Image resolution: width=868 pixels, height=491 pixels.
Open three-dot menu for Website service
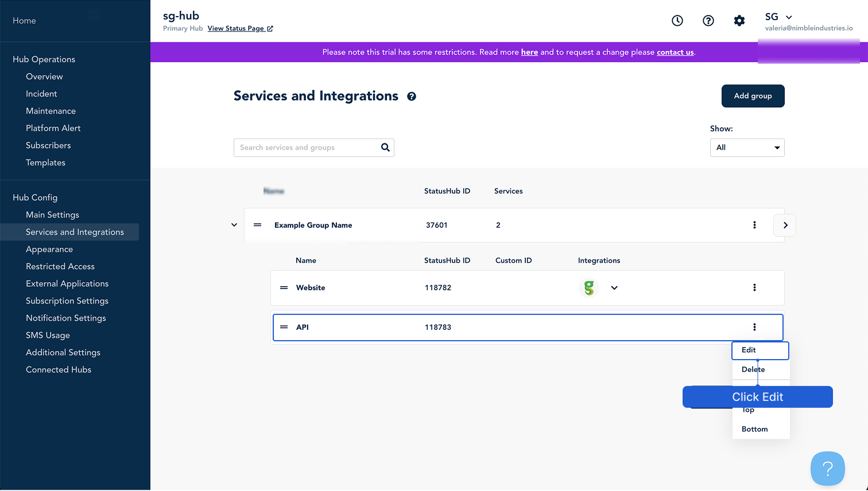(754, 287)
